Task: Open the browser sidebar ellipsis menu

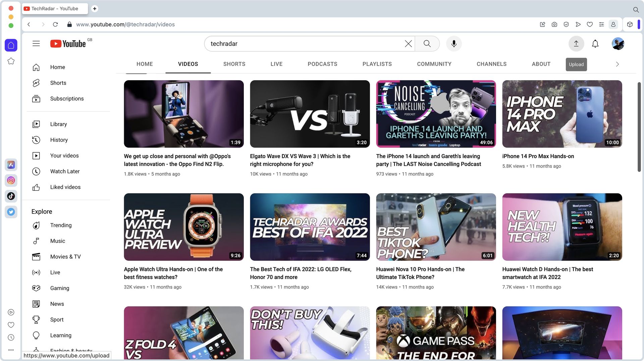Action: pyautogui.click(x=11, y=350)
